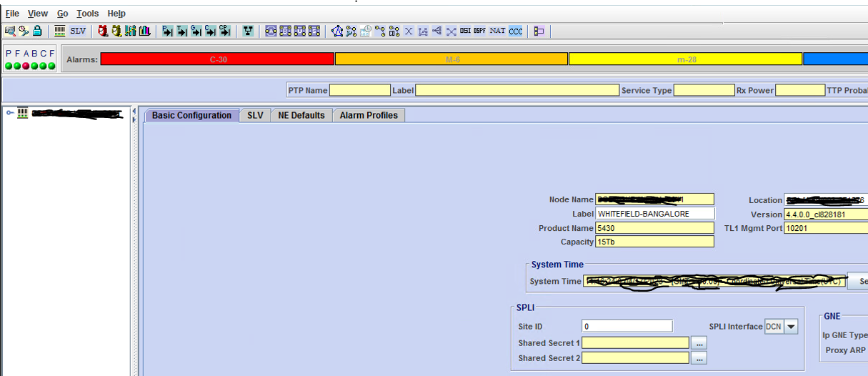
Task: Click the PTP Name field
Action: point(360,91)
